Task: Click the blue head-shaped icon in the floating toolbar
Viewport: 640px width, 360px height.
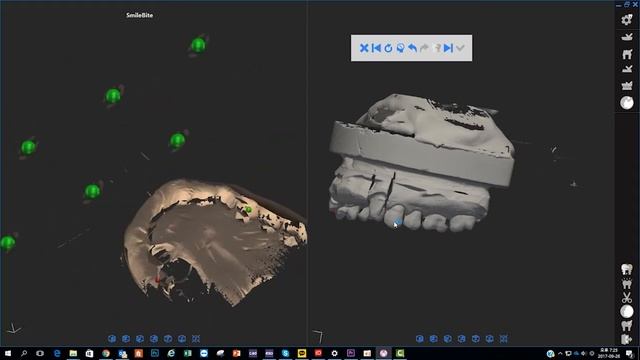Action: click(400, 48)
